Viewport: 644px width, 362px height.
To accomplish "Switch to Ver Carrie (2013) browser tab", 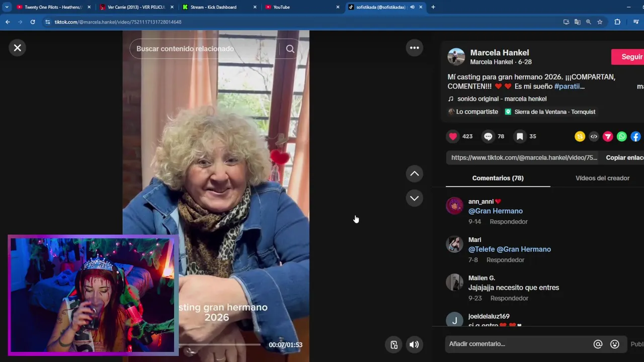I will 136,7.
